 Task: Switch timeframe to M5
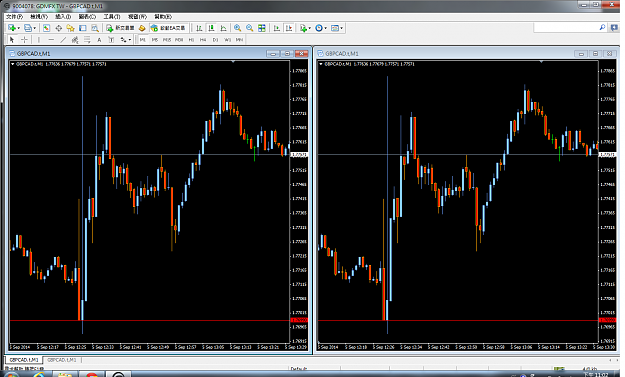(155, 39)
